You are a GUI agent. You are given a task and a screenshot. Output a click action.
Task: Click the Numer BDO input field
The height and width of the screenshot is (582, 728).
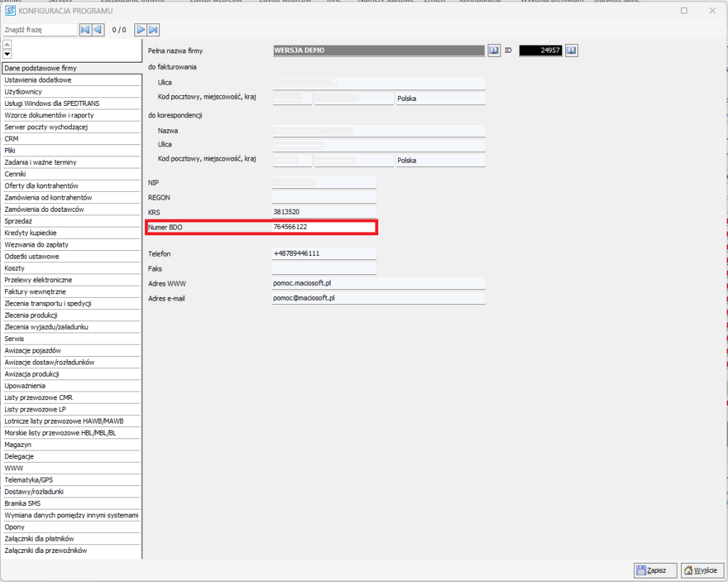point(323,227)
